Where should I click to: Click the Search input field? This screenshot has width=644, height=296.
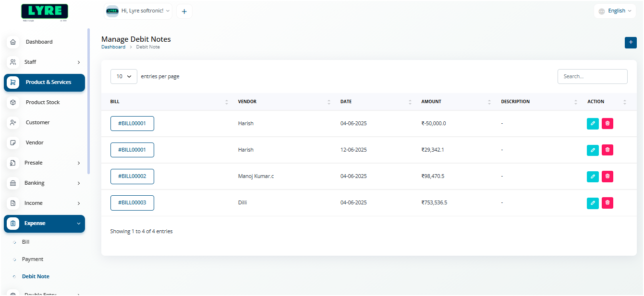click(x=592, y=76)
